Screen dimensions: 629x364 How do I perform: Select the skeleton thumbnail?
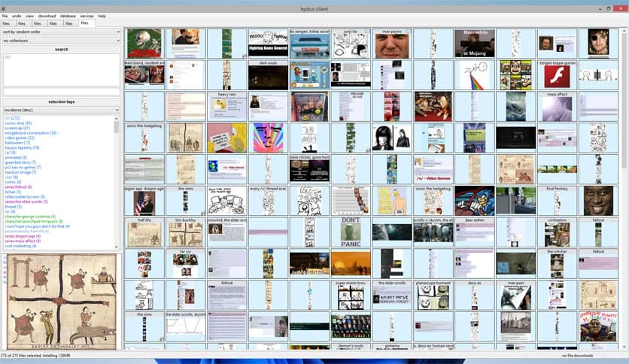click(x=144, y=44)
